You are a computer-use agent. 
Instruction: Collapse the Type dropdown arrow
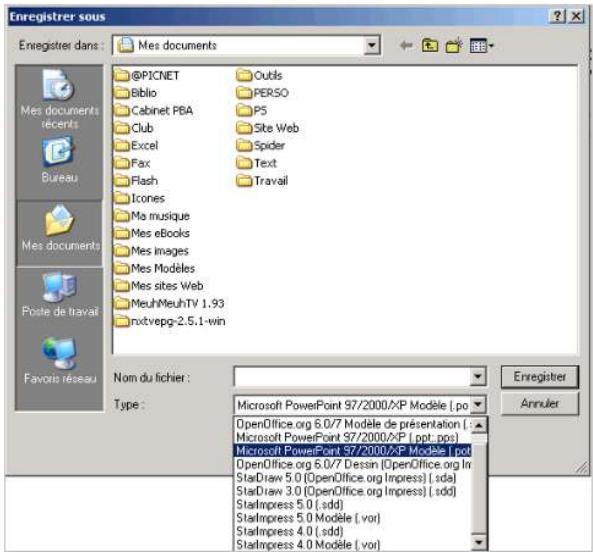pos(478,405)
